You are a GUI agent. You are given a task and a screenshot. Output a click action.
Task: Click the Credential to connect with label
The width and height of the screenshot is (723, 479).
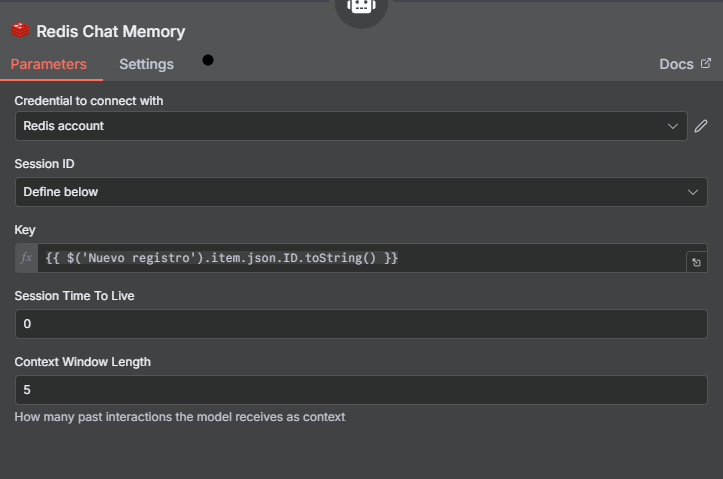click(x=89, y=101)
